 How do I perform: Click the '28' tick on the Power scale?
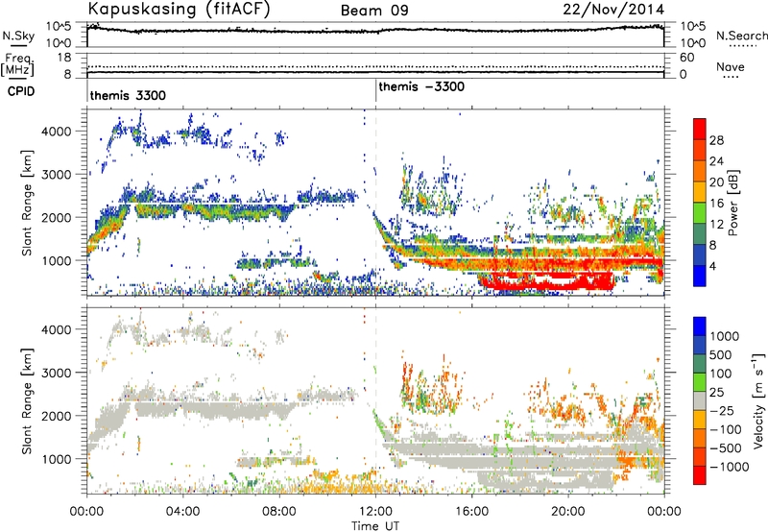click(x=716, y=140)
